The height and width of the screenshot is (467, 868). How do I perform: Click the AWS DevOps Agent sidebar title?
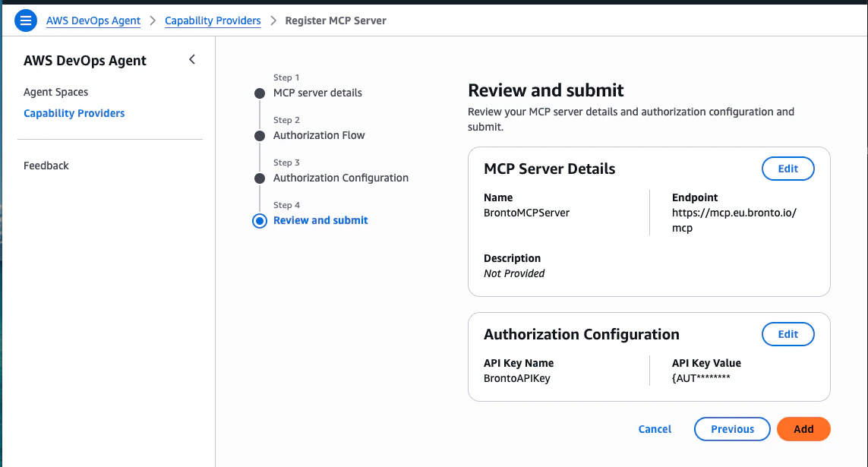pos(85,60)
